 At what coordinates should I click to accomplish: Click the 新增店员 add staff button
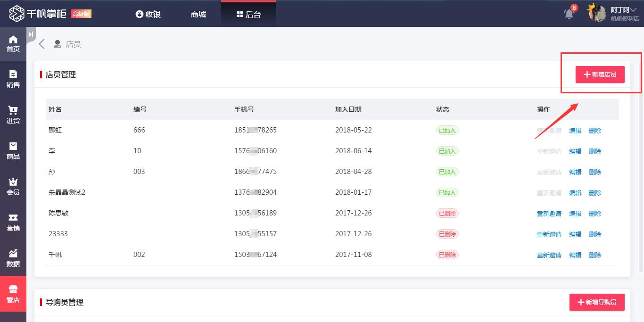[600, 74]
